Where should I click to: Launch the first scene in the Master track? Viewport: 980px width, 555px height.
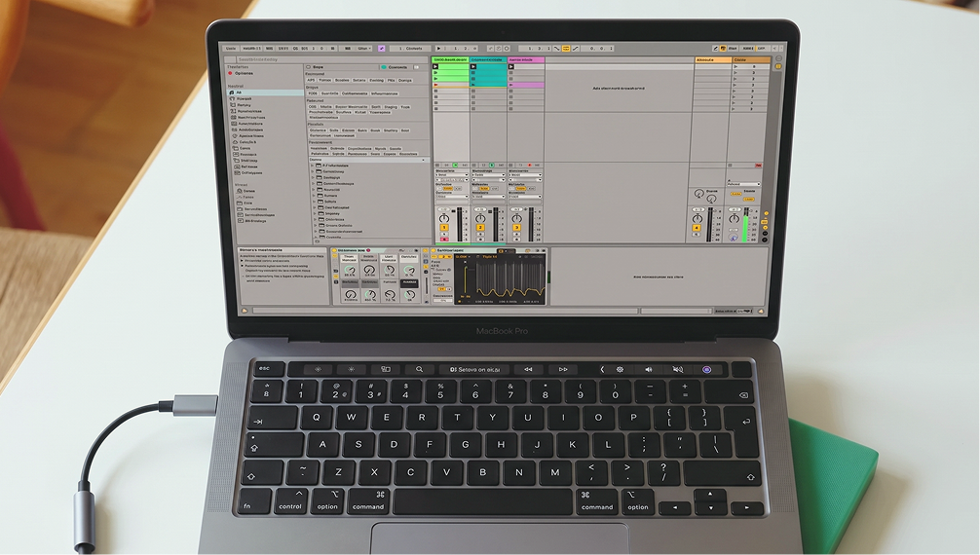pos(735,66)
